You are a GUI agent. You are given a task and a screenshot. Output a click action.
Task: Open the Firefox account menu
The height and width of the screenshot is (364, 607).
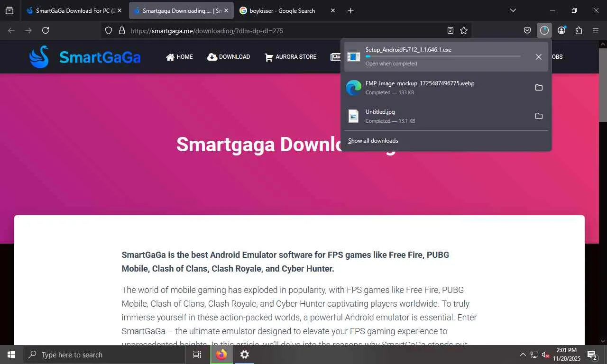click(561, 30)
